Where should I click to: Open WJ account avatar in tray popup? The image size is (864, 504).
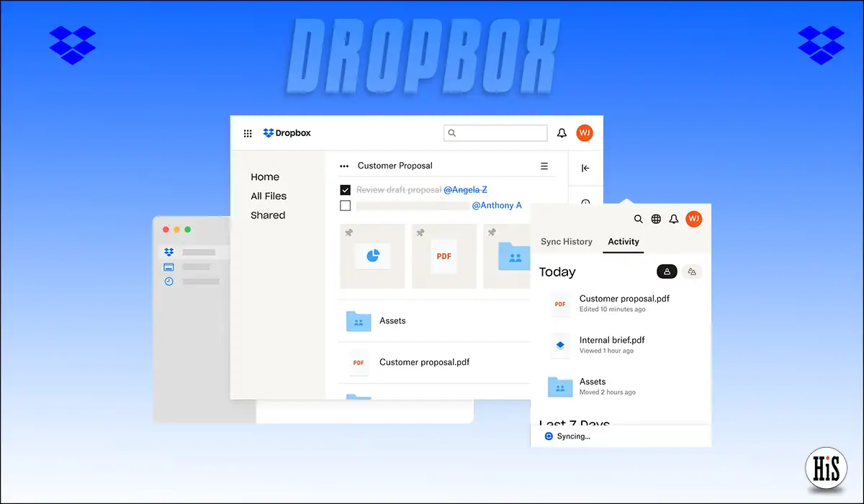coord(694,219)
